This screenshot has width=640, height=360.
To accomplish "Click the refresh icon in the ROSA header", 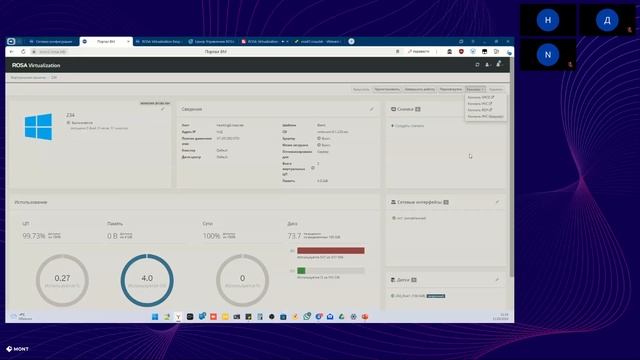I will point(477,64).
